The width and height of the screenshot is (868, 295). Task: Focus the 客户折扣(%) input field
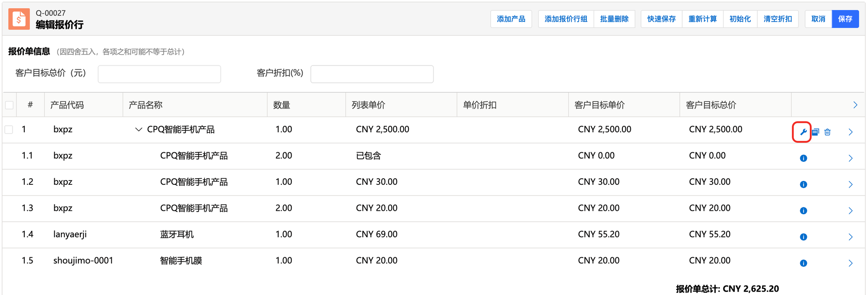(372, 74)
